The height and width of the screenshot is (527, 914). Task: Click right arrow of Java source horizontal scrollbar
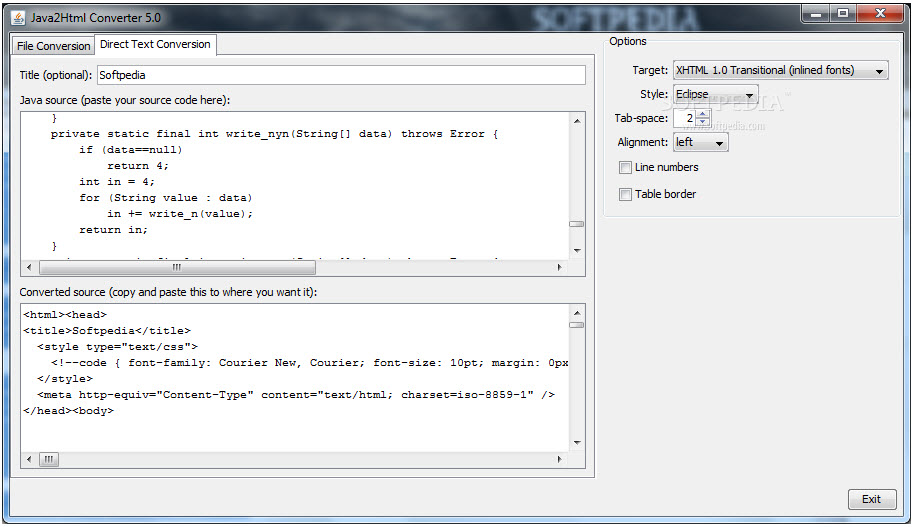(560, 267)
